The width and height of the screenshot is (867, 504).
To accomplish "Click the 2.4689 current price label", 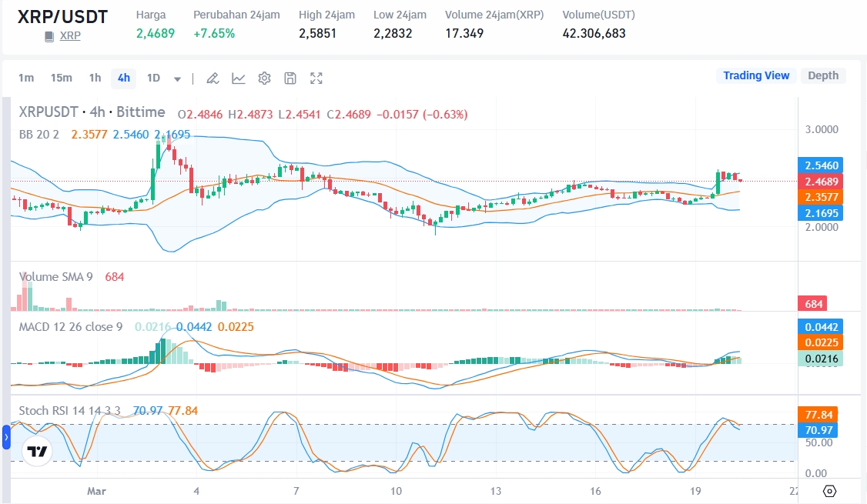I will [821, 182].
